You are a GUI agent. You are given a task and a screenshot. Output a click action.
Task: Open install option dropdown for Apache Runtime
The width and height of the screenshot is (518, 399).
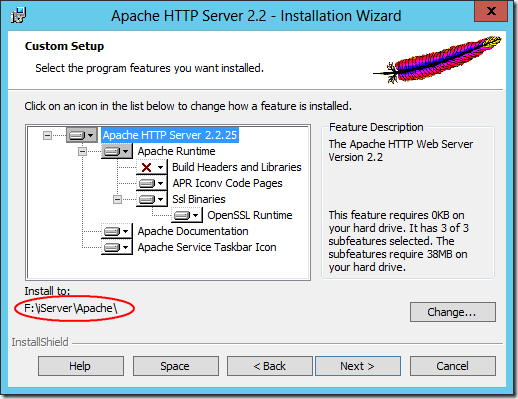coord(117,151)
